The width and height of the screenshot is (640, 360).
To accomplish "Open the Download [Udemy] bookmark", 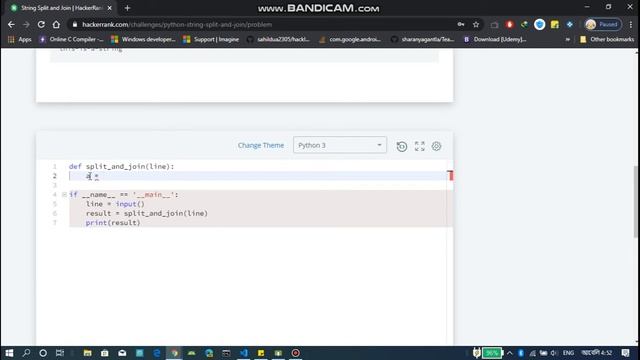I will 495,39.
